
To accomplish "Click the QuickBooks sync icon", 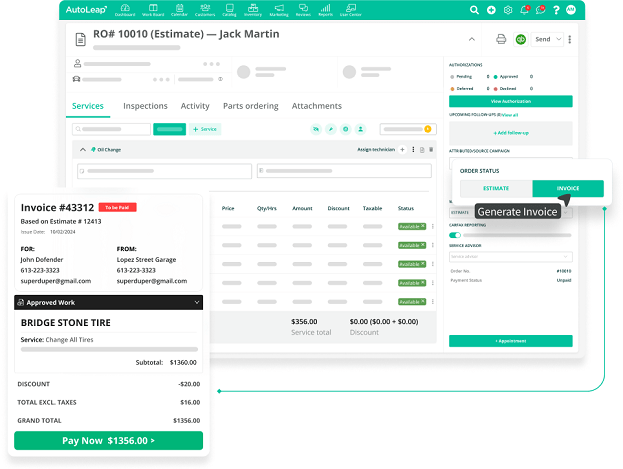I will 520,40.
